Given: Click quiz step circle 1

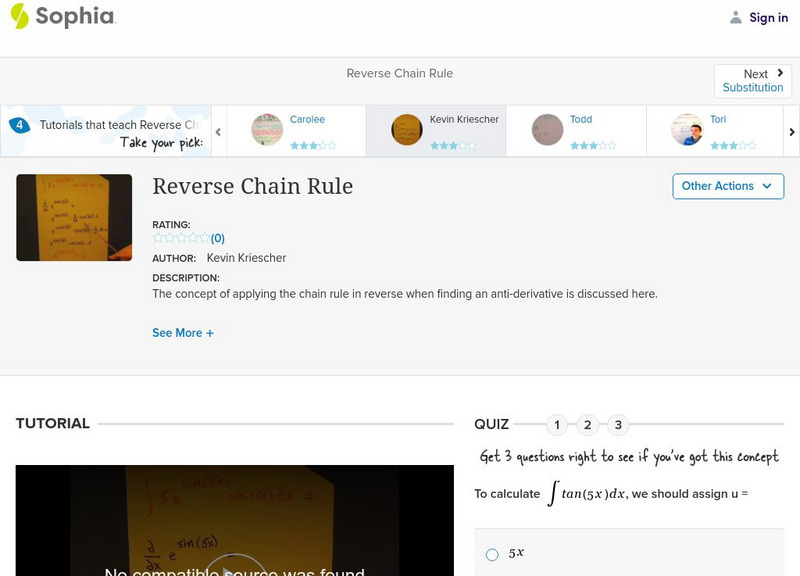Looking at the screenshot, I should coord(557,425).
